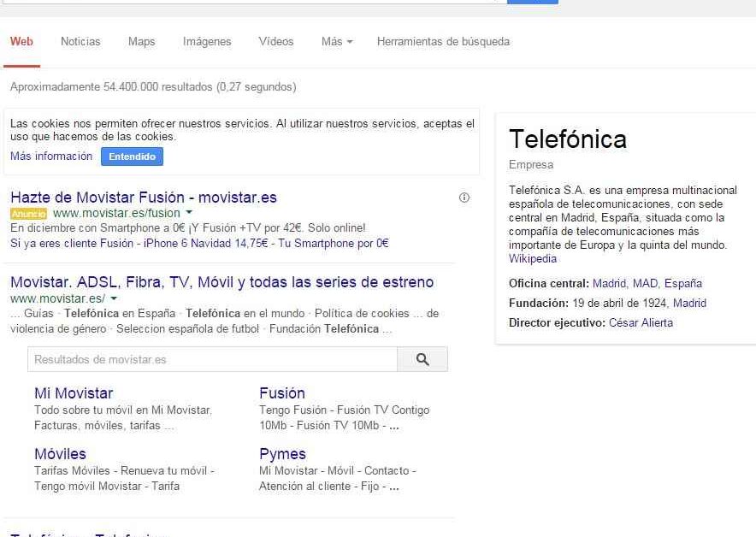The image size is (756, 537).
Task: Open the Pymes sitelink
Action: point(282,453)
